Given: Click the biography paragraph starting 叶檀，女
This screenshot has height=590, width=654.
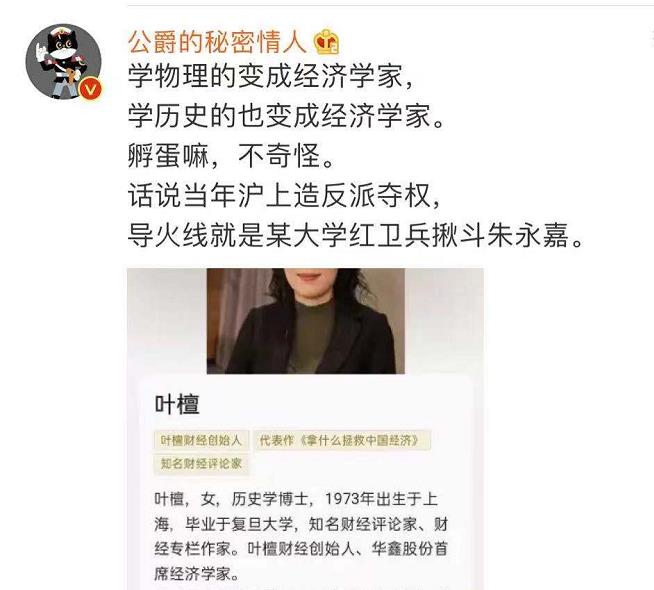Looking at the screenshot, I should click(x=301, y=536).
